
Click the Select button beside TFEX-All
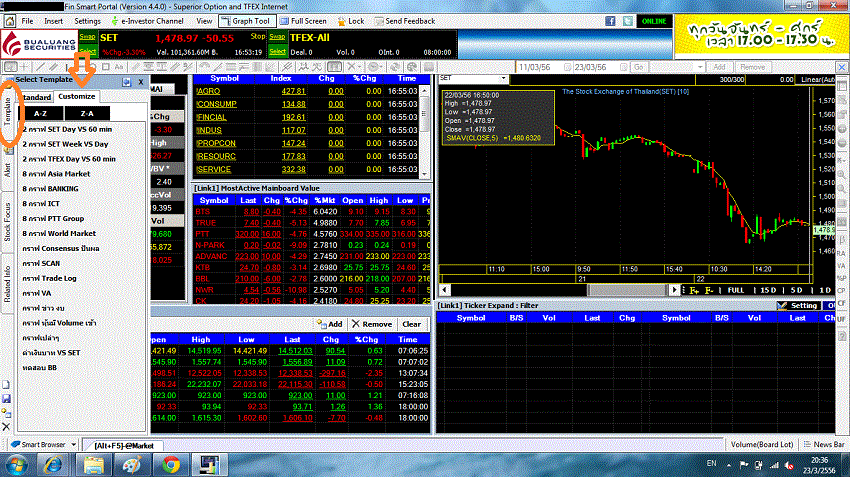[277, 51]
